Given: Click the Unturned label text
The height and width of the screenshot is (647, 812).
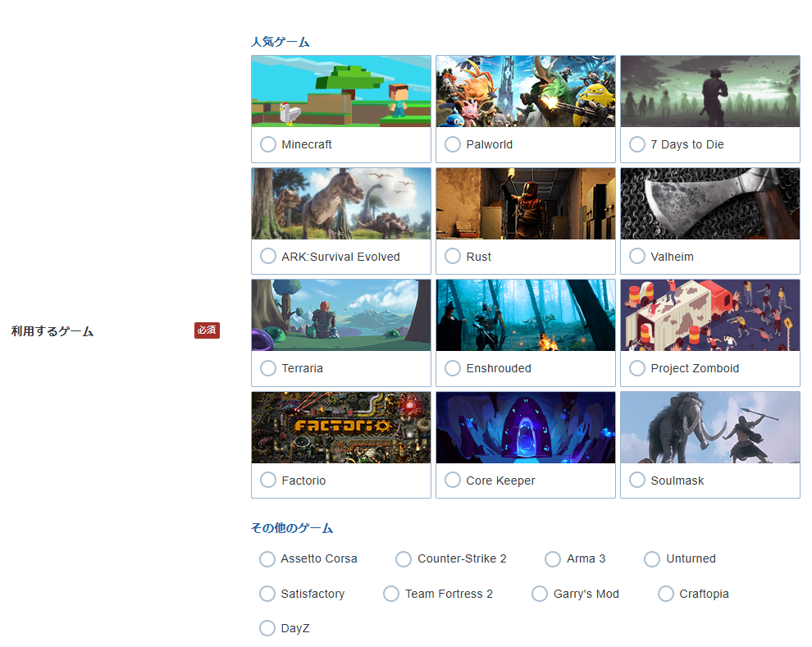Looking at the screenshot, I should 691,559.
